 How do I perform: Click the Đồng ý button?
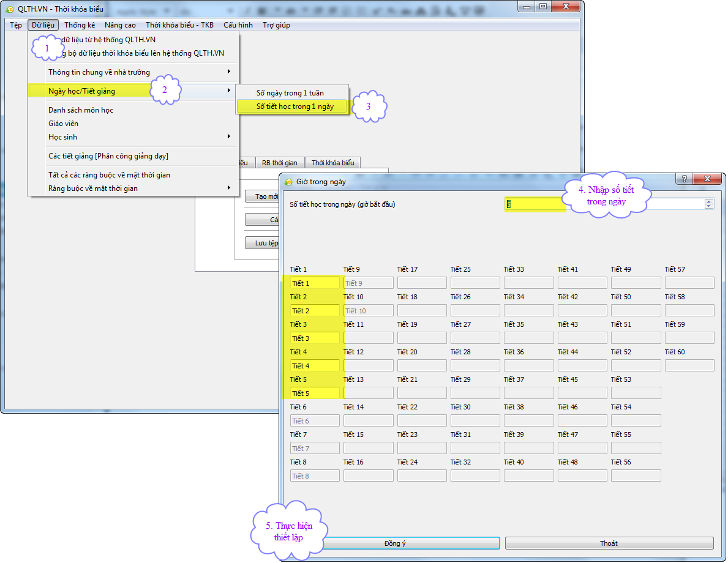pyautogui.click(x=395, y=543)
